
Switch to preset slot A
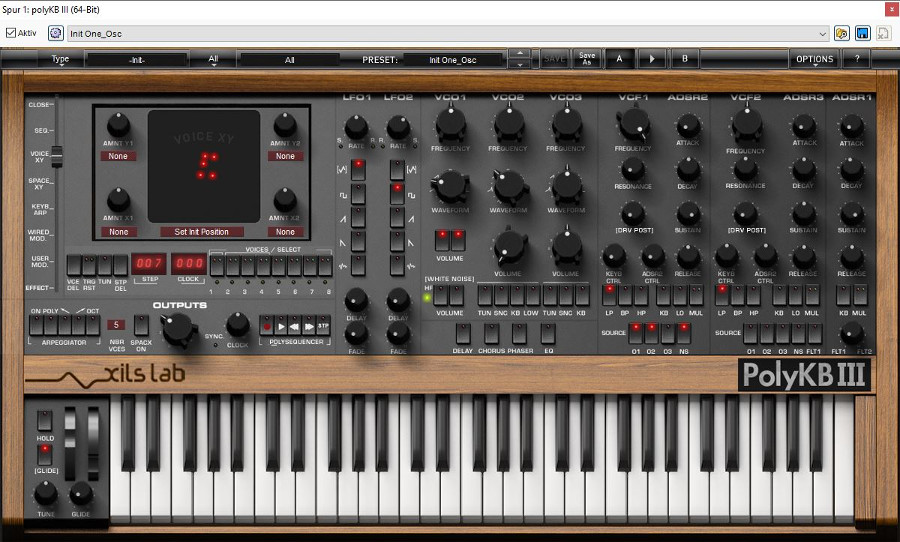tap(619, 59)
